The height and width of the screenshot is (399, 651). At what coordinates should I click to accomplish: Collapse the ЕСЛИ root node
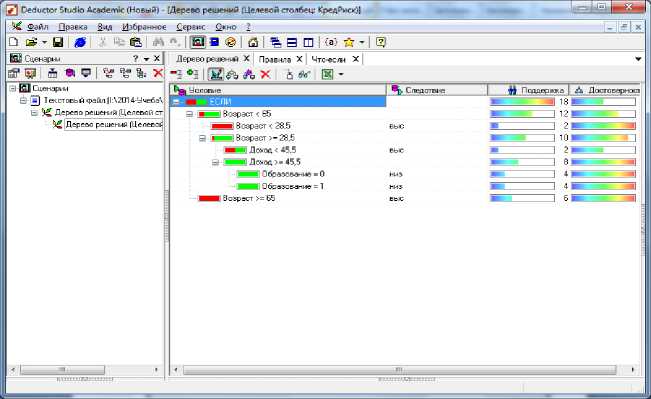coord(176,102)
